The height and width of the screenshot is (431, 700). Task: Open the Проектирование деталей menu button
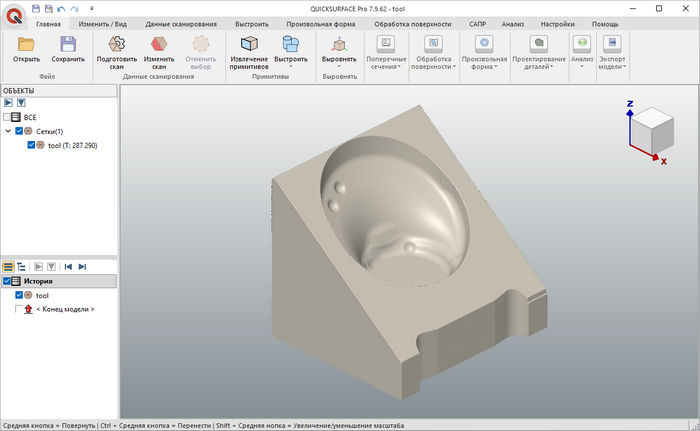[x=538, y=52]
